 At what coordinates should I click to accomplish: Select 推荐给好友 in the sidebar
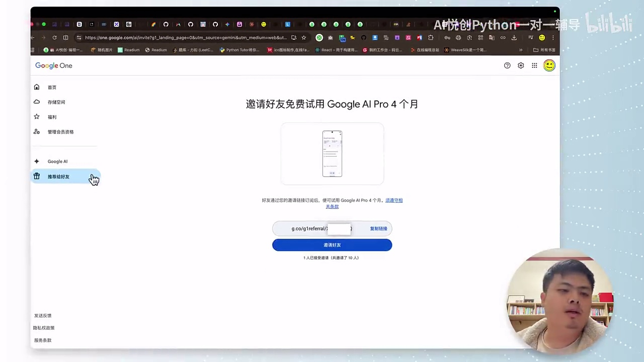point(65,176)
